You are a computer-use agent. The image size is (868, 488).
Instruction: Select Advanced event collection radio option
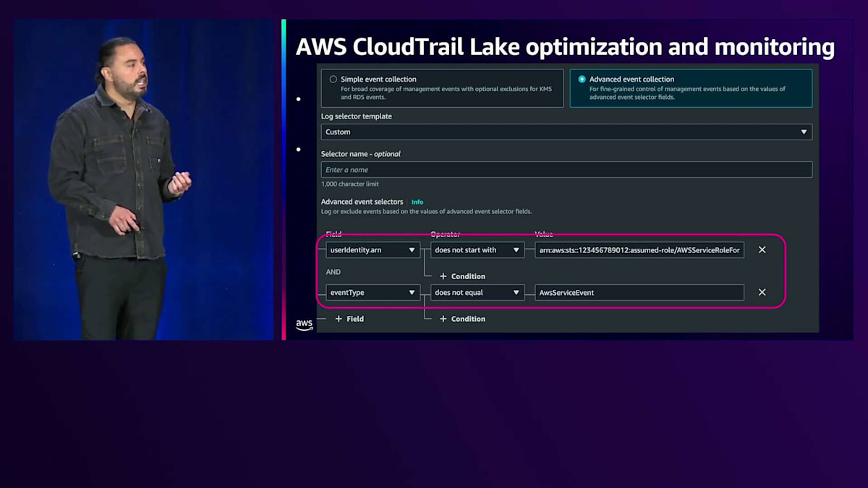(x=582, y=80)
